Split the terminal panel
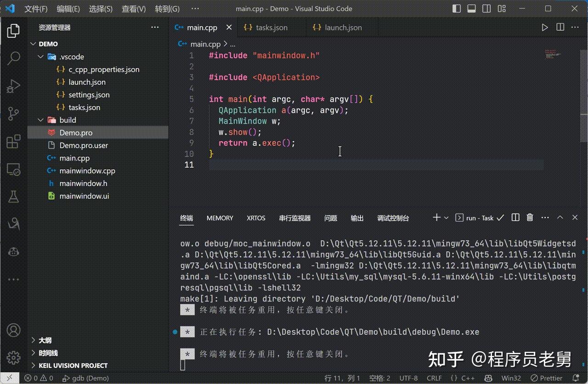The image size is (588, 384). 515,218
